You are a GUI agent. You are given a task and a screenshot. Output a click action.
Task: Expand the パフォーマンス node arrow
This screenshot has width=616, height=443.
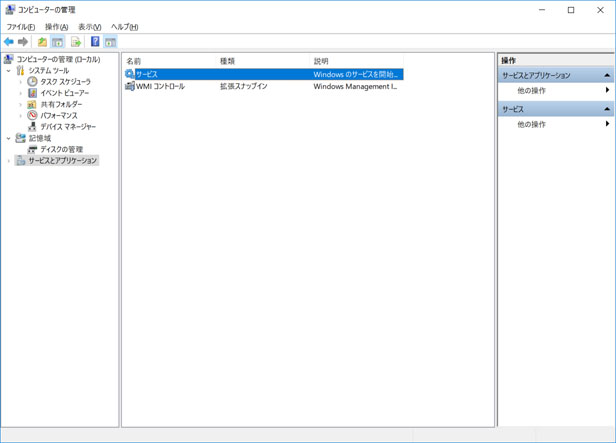coord(20,115)
